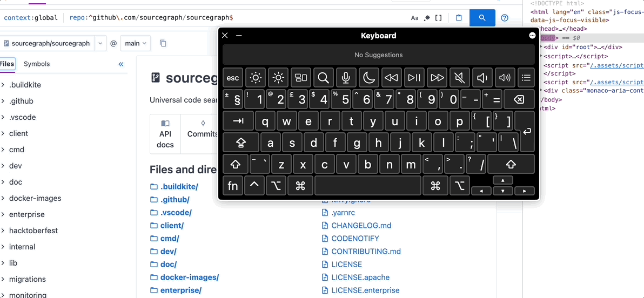Select internal in the file tree

tap(22, 247)
